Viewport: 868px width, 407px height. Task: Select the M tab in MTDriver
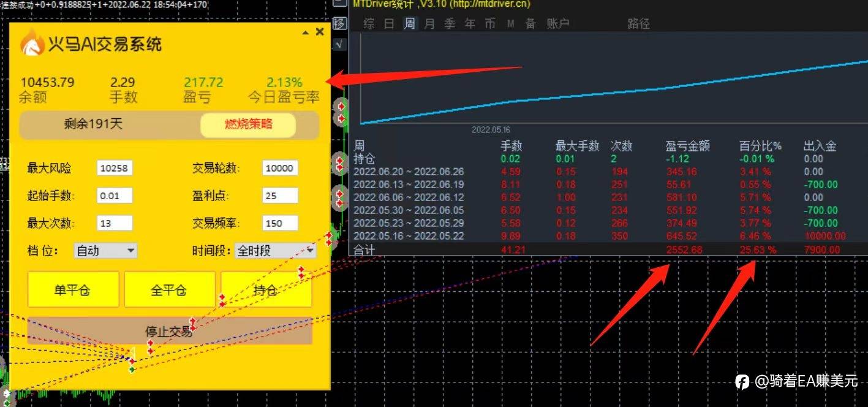pos(510,24)
